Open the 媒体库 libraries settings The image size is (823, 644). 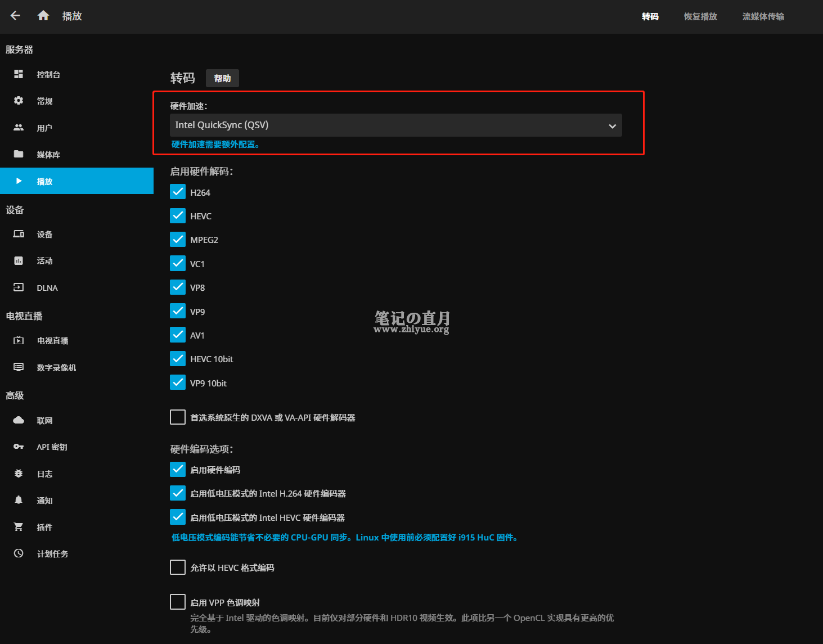pyautogui.click(x=48, y=154)
